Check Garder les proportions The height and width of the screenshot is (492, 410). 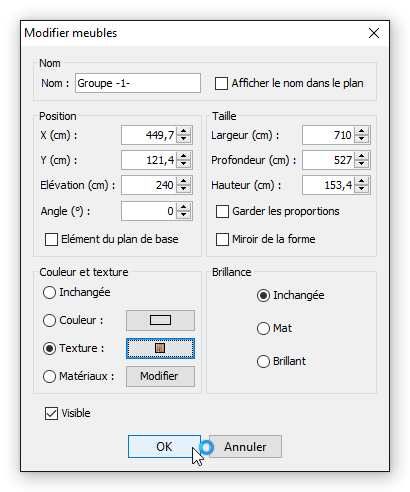[222, 211]
